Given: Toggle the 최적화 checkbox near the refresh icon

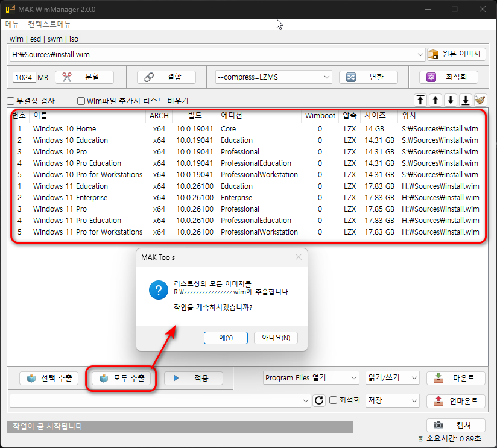Looking at the screenshot, I should [333, 400].
